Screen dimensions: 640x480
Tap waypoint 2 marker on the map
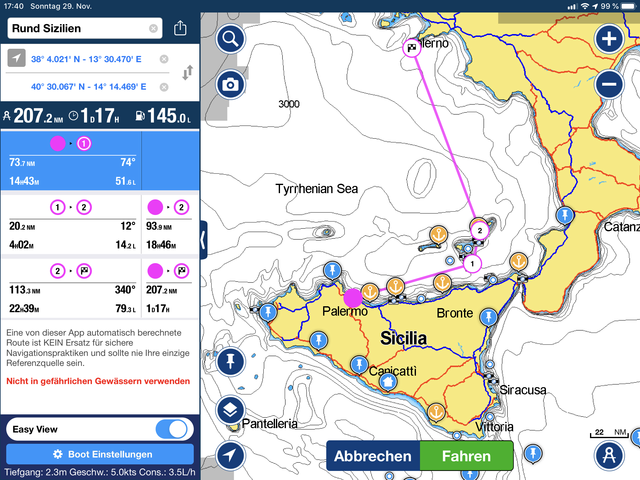(x=480, y=230)
